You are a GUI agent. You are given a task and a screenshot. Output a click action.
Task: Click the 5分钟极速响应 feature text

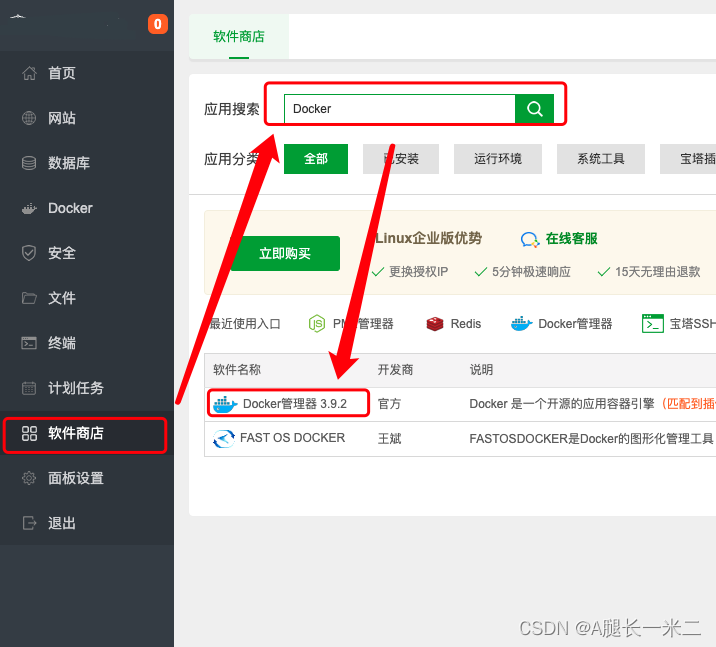tap(531, 272)
